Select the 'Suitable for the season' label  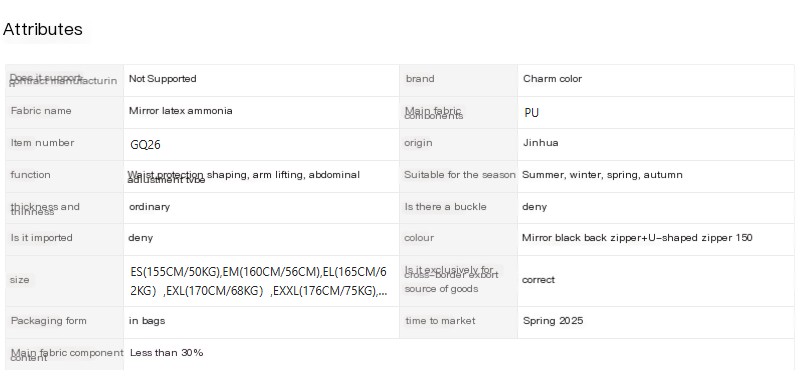[x=459, y=175]
